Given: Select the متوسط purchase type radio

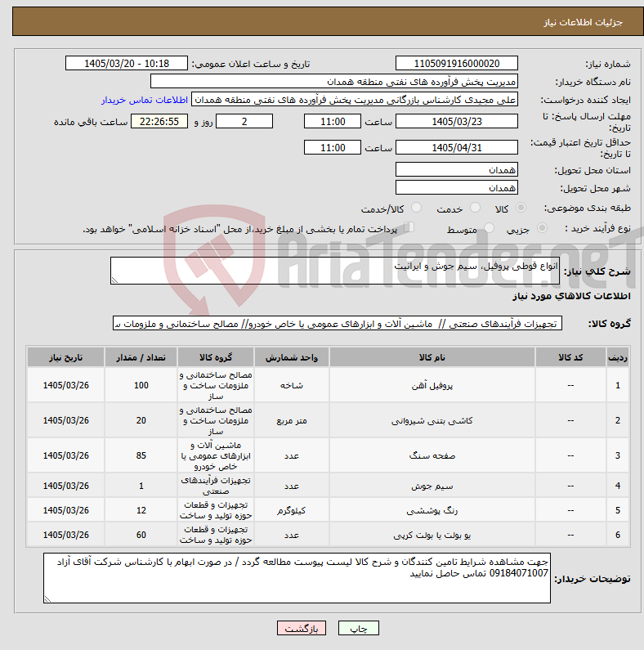Looking at the screenshot, I should [489, 227].
